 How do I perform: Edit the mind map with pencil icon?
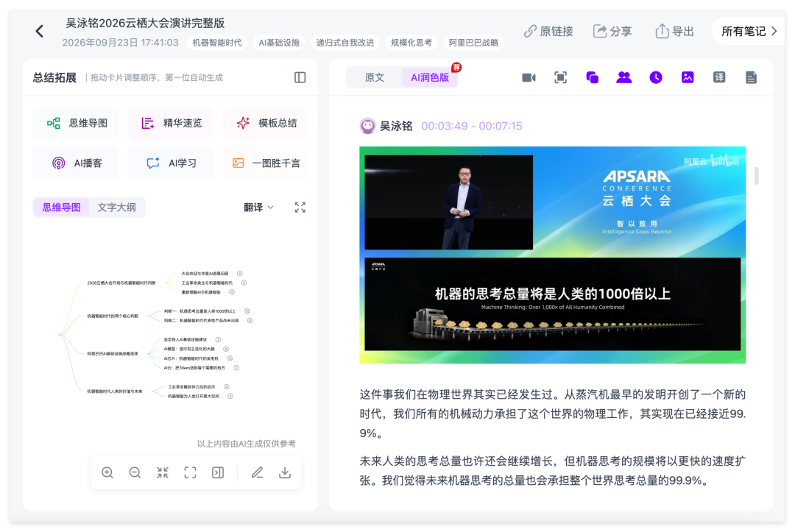(x=258, y=472)
